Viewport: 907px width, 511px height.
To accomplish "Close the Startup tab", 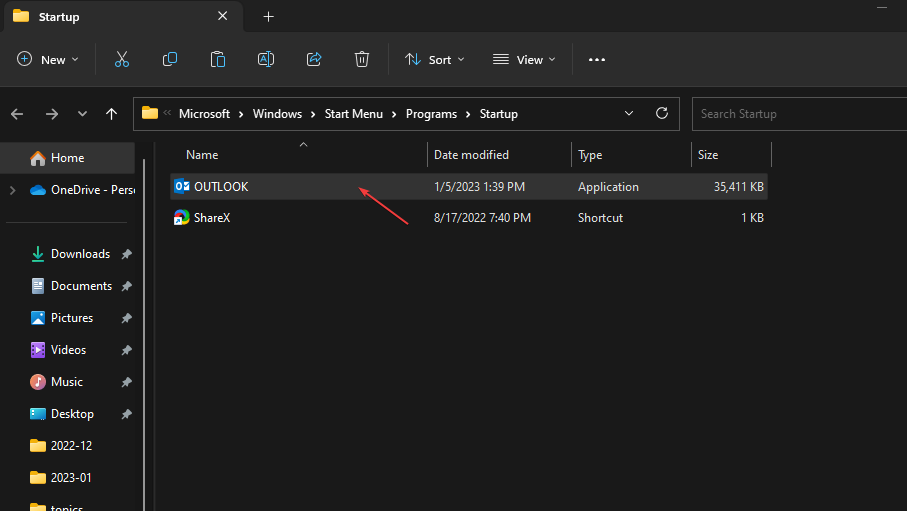I will [x=223, y=16].
